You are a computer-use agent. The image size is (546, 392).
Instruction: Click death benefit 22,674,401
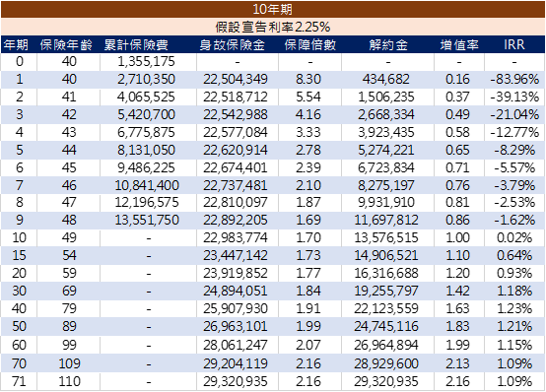point(236,167)
